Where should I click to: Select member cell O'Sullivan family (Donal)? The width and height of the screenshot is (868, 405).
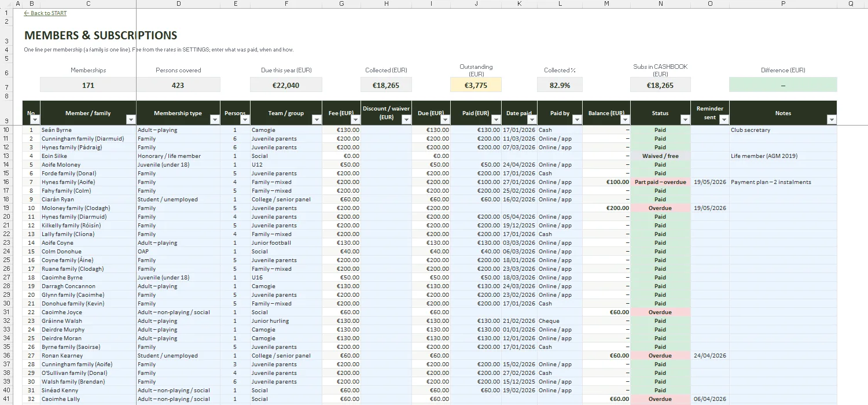coord(88,373)
